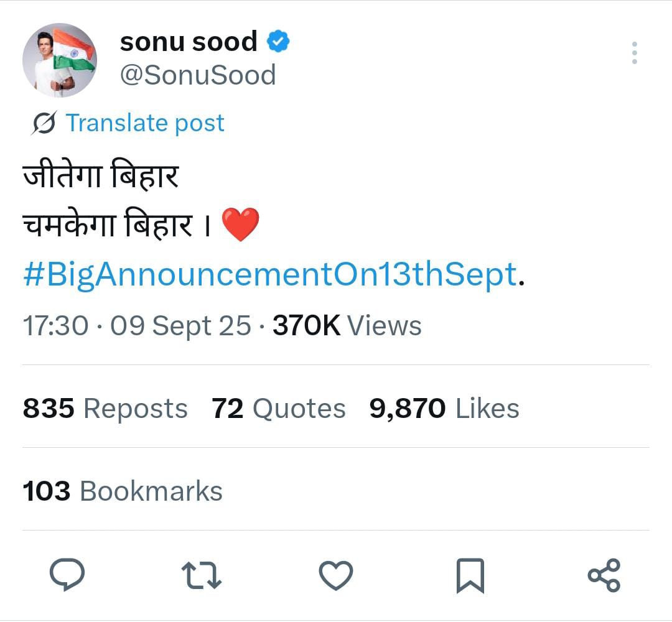The height and width of the screenshot is (622, 672).
Task: Click Translate post link
Action: 144,123
